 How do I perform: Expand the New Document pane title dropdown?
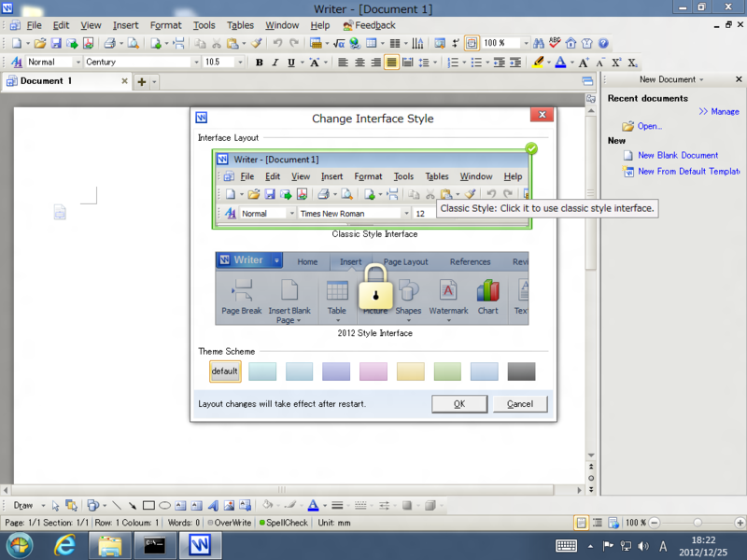(x=701, y=79)
